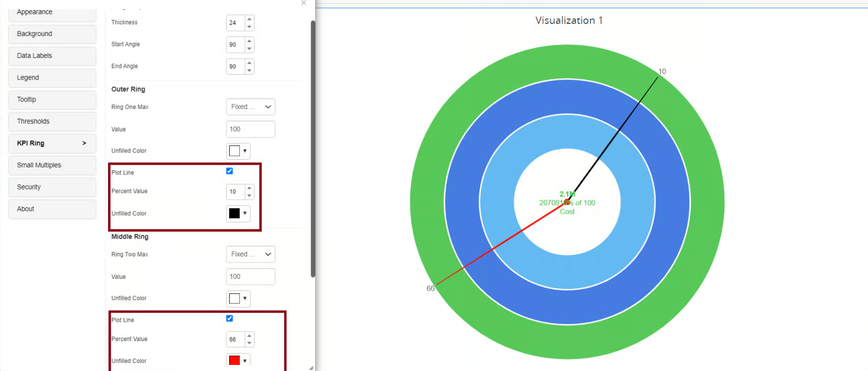The image size is (868, 371).
Task: Open Outer Ring white Unfilled Color picker
Action: [238, 151]
